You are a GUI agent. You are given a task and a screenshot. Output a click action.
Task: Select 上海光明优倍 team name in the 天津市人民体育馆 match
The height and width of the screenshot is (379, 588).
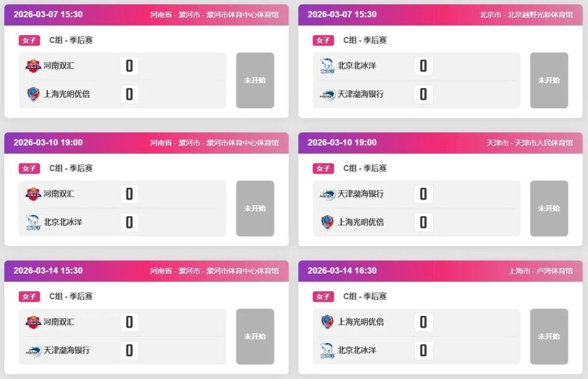(361, 222)
